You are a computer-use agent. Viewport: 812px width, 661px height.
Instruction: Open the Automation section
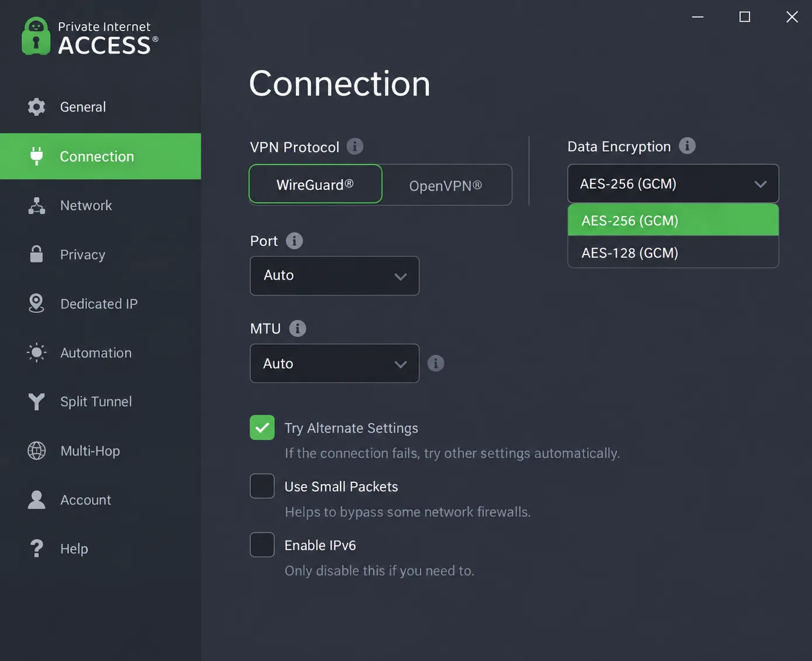100,353
